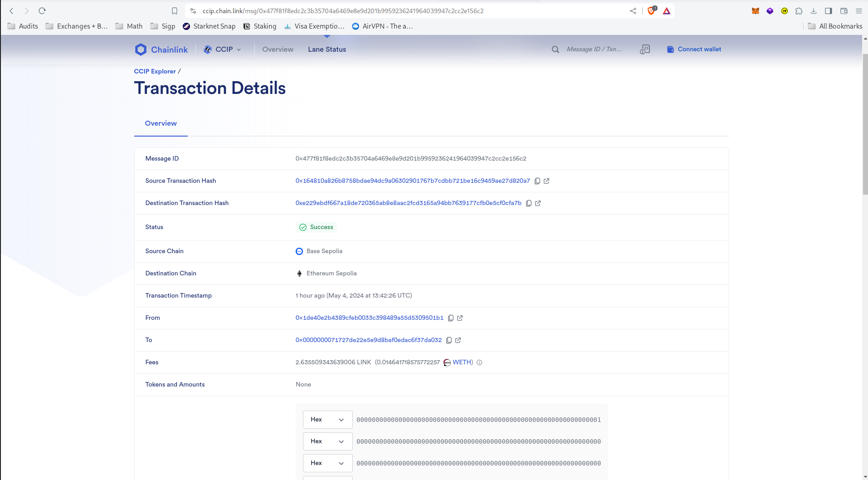The height and width of the screenshot is (480, 868).
Task: Click the Base Sepolia source chain
Action: point(319,251)
